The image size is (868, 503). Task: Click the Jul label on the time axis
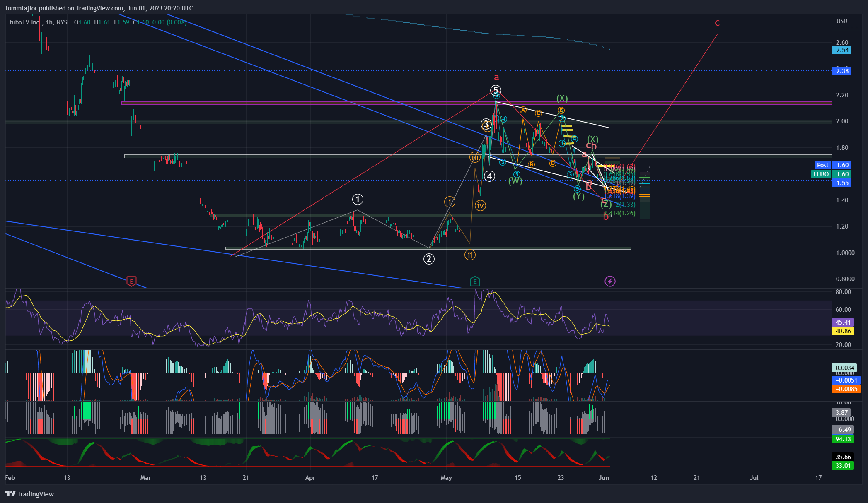click(754, 478)
